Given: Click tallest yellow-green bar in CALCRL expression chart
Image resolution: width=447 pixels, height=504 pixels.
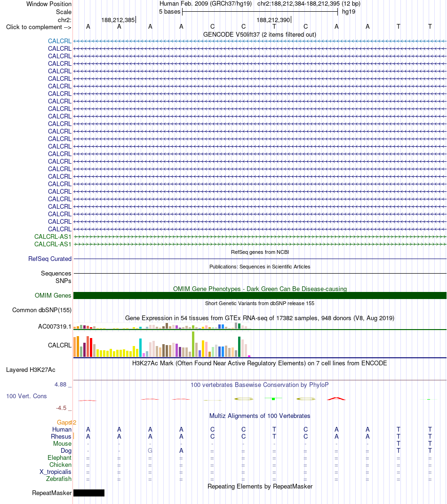Looking at the screenshot, I should (193, 344).
